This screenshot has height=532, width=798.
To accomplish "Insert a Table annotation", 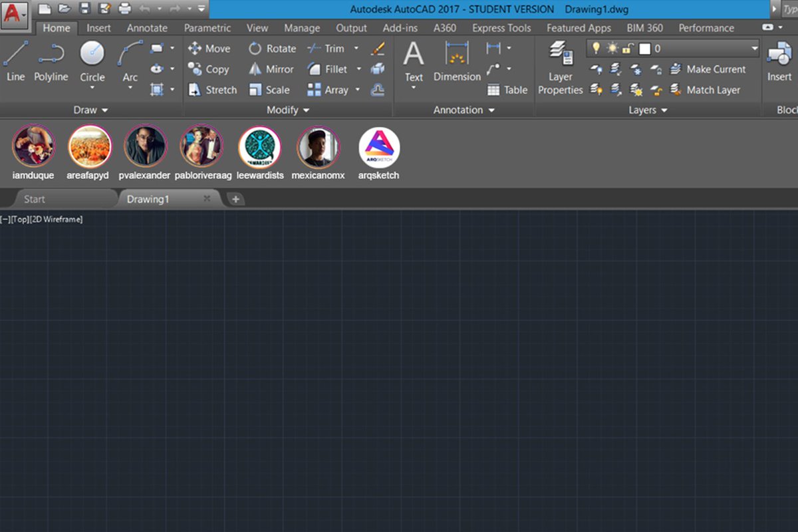I will click(507, 90).
